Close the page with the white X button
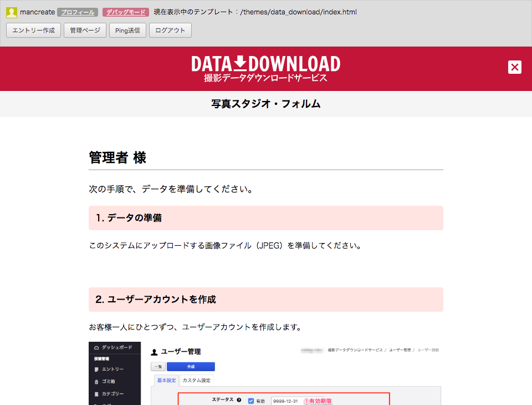Viewport: 532px width, 405px height. coord(515,67)
